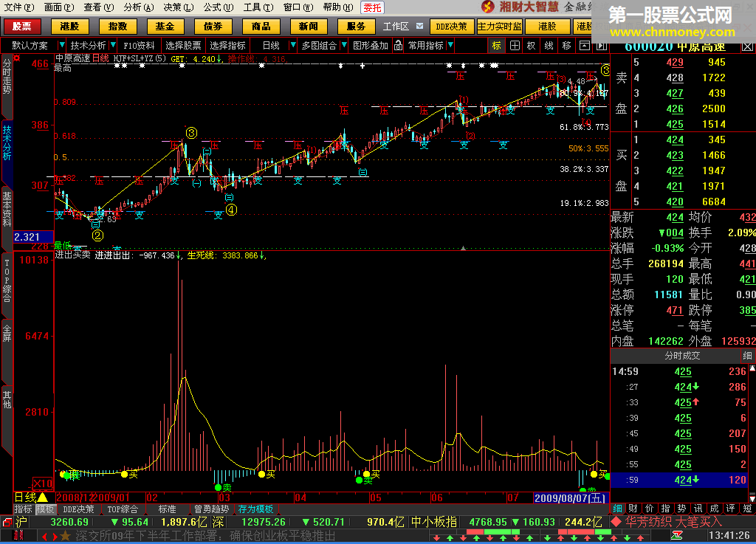
Task: Open the 默认方案 dropdown arrow
Action: click(x=61, y=45)
